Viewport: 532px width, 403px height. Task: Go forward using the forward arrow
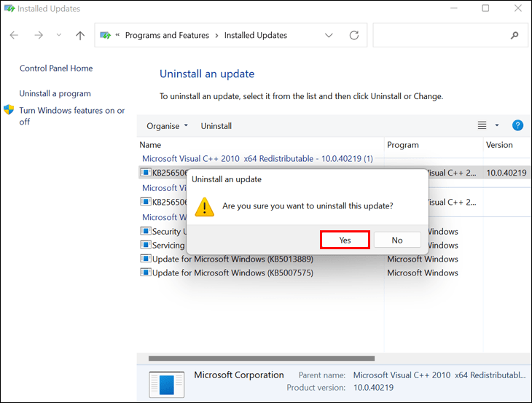point(39,35)
